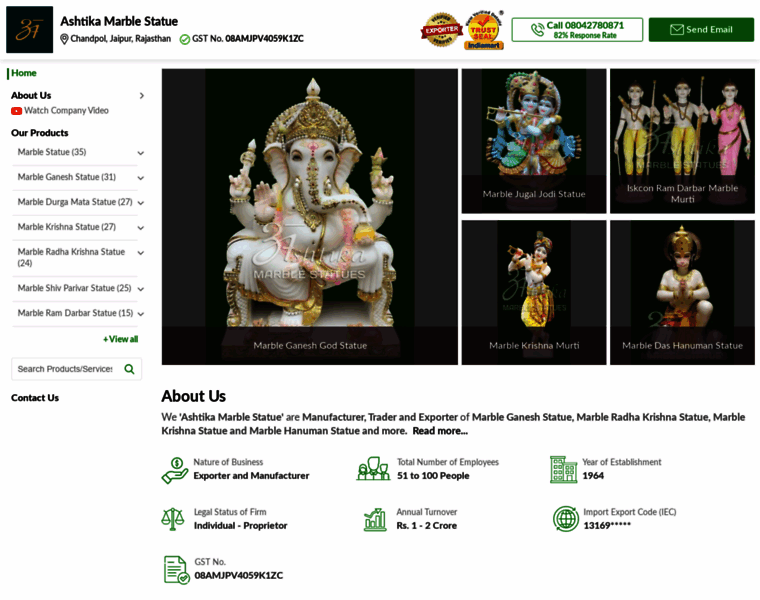The width and height of the screenshot is (760, 600).
Task: Click the Nature of Business icon
Action: pos(176,469)
